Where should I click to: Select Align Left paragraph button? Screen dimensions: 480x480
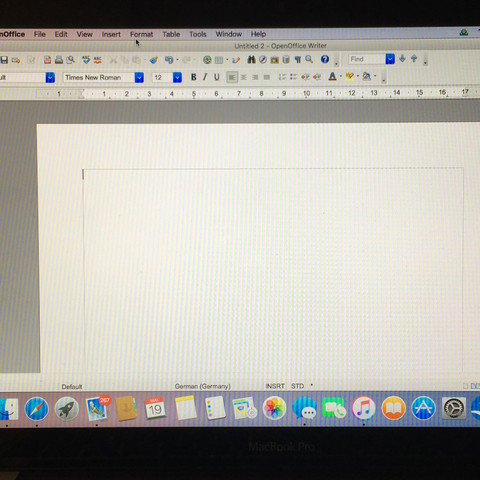(x=232, y=77)
